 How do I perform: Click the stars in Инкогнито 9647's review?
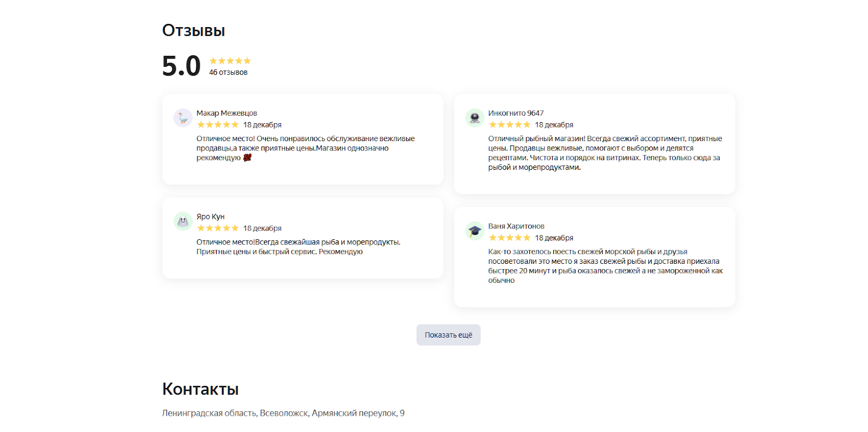[509, 125]
